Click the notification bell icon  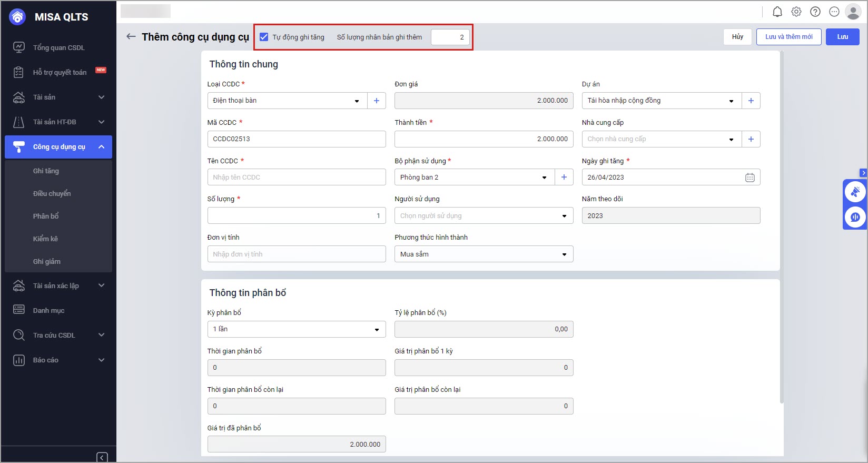[x=777, y=12]
